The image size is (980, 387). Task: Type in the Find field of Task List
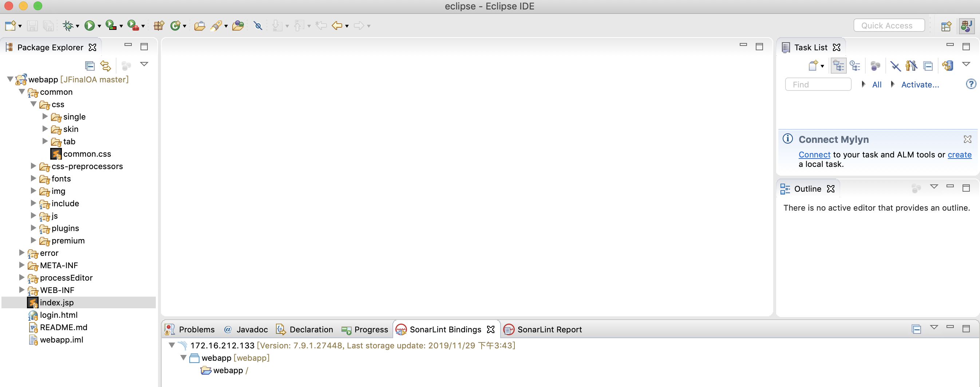[x=818, y=84]
